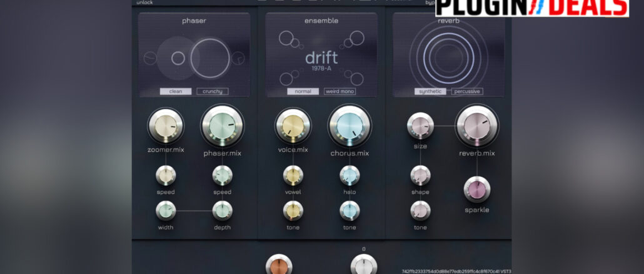Click the sparkle knob

pos(477,190)
